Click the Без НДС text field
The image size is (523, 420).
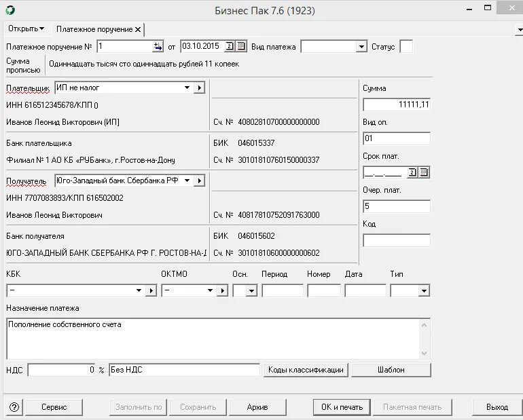pyautogui.click(x=184, y=370)
